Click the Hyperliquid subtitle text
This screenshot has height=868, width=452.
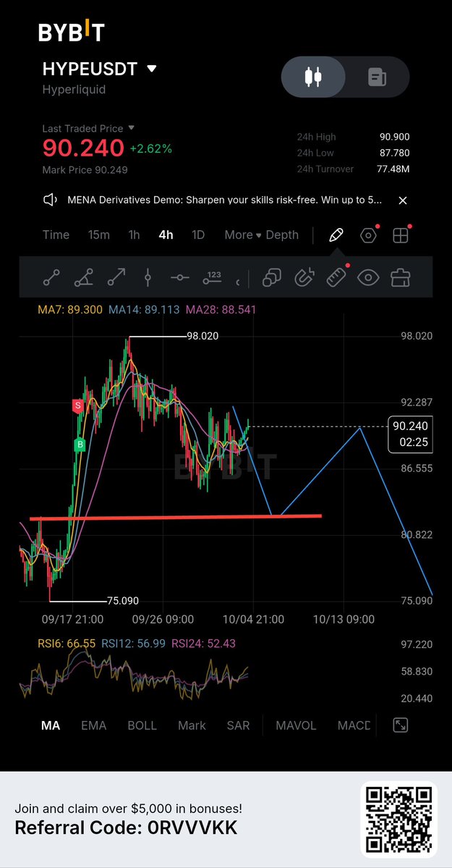tap(74, 90)
